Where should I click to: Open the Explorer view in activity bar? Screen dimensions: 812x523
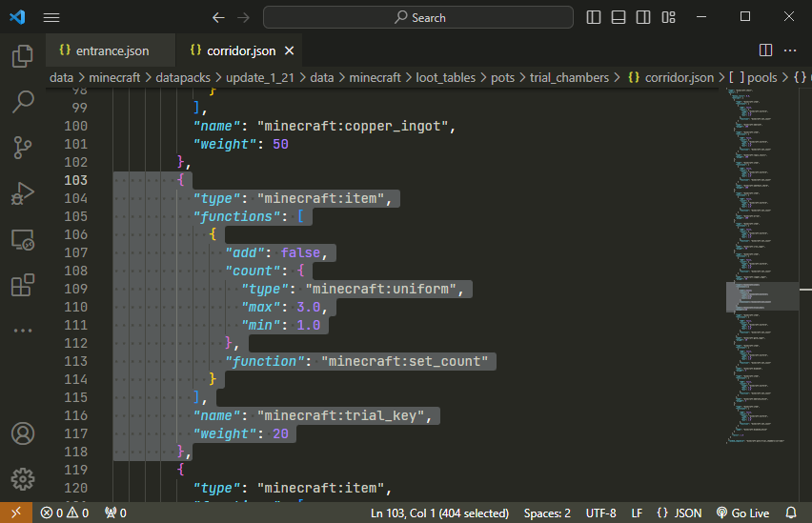(x=23, y=56)
